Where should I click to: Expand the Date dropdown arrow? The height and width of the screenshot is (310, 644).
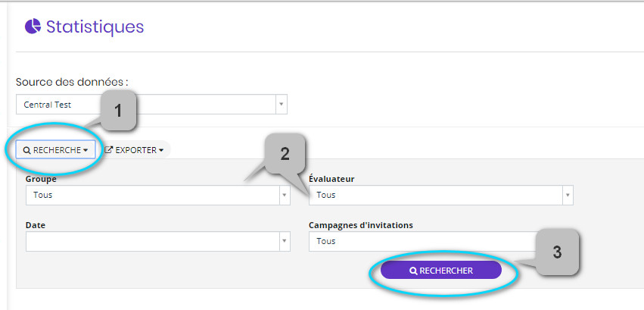285,241
